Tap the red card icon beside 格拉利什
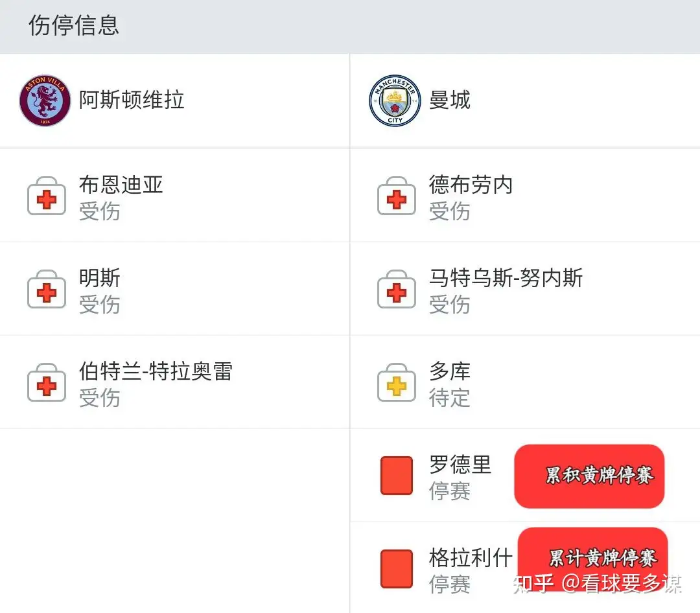 coord(397,569)
